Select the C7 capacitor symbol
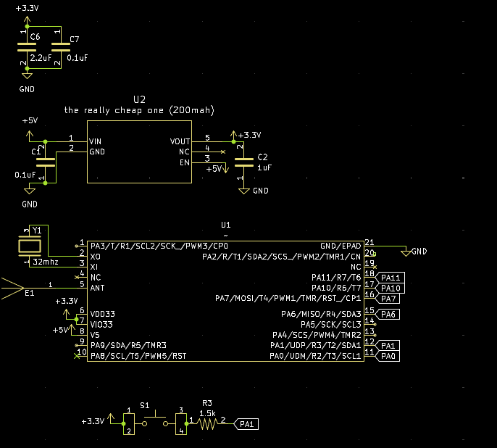 click(61, 47)
